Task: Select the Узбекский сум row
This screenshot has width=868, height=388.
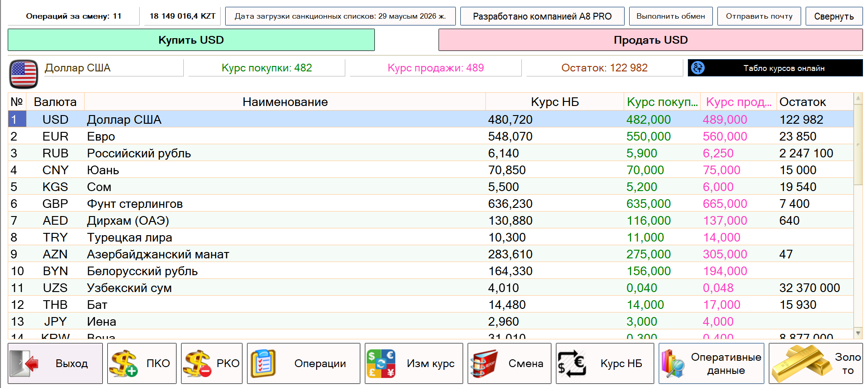Action: pos(431,288)
